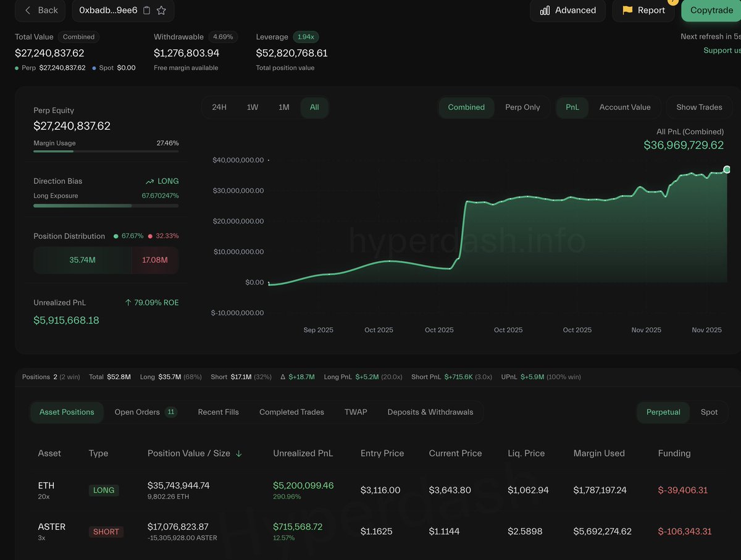Select the 1M time range
This screenshot has height=560, width=741.
tap(284, 107)
